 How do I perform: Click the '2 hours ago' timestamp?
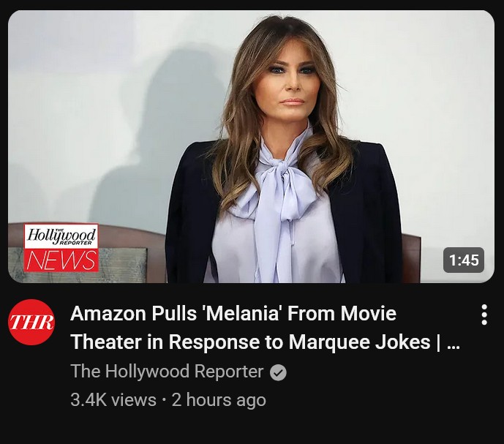(219, 400)
